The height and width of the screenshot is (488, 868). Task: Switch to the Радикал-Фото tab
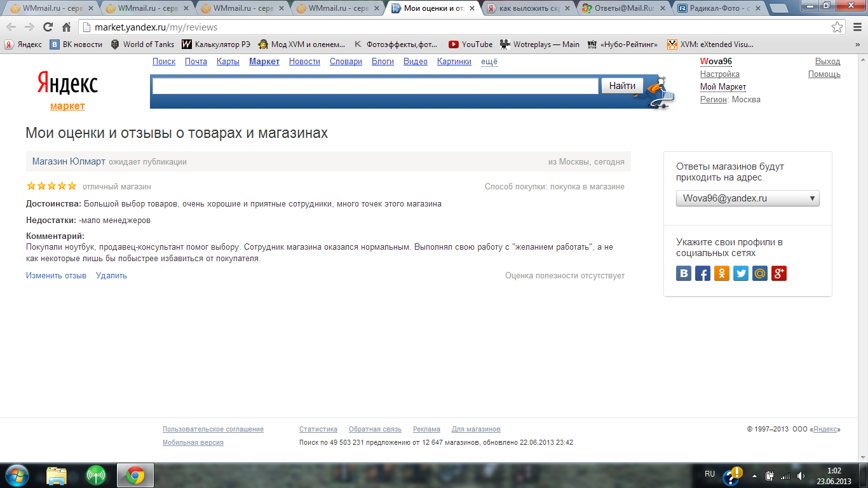pyautogui.click(x=720, y=8)
